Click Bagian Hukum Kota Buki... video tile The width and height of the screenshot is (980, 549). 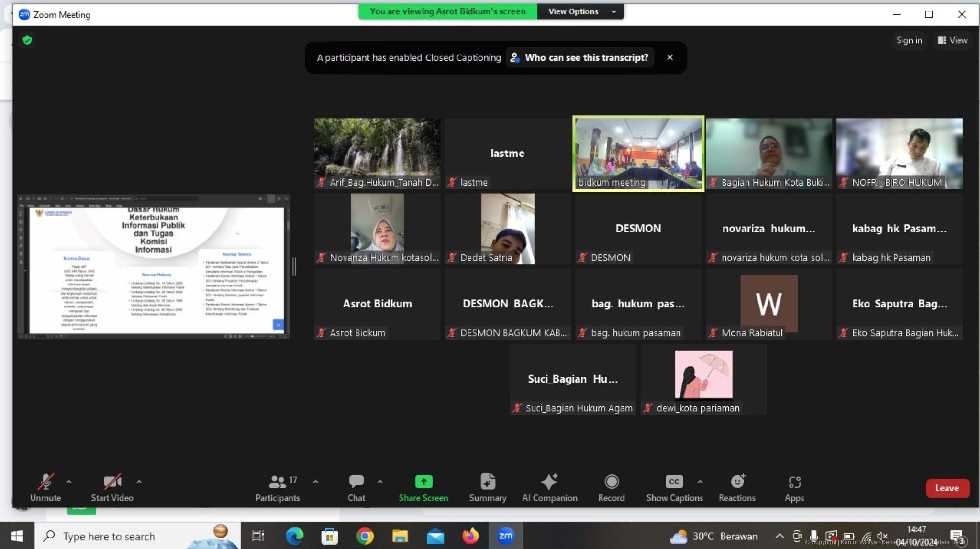[x=768, y=154]
